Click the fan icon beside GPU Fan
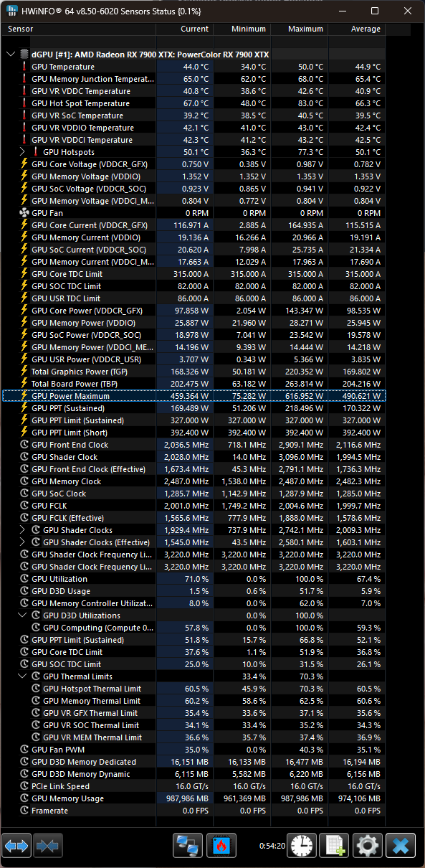The width and height of the screenshot is (425, 868). coord(24,213)
